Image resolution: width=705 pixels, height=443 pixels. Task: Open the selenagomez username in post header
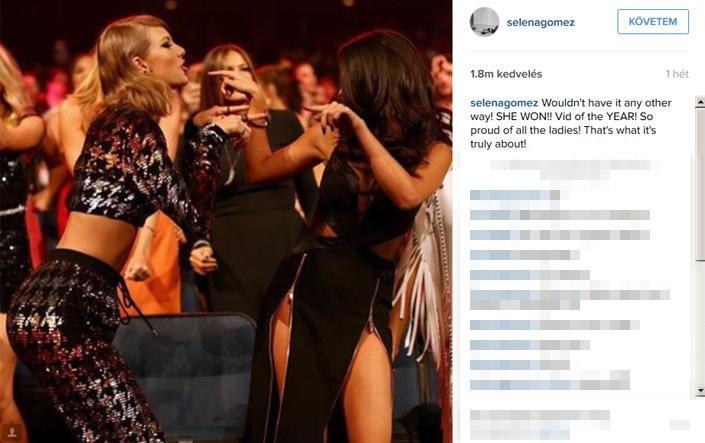540,22
